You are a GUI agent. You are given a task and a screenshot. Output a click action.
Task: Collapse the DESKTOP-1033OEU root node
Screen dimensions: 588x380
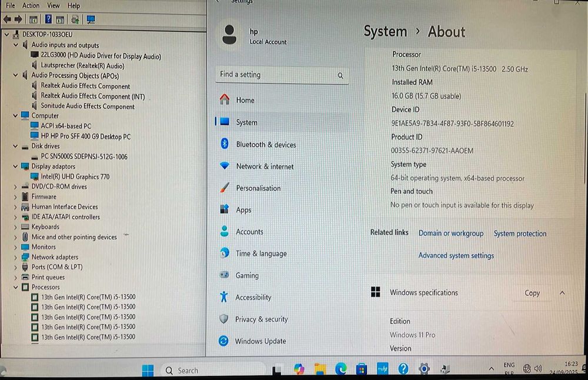[6, 34]
